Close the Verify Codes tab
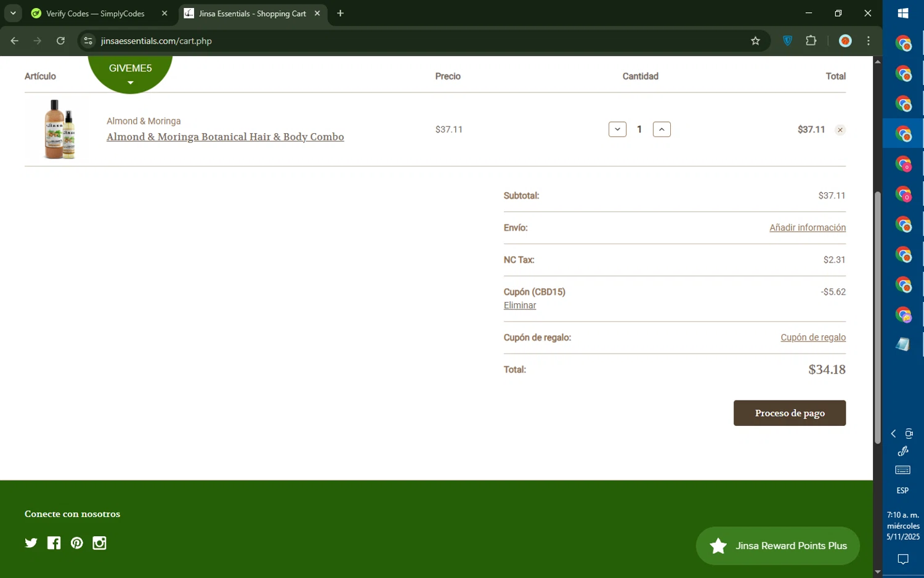Image resolution: width=924 pixels, height=578 pixels. 164,14
